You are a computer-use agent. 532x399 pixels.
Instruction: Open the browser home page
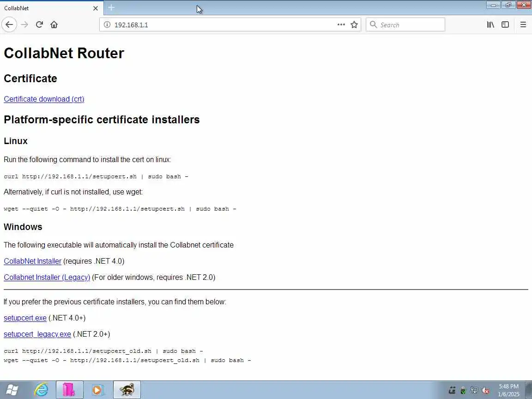(x=54, y=24)
